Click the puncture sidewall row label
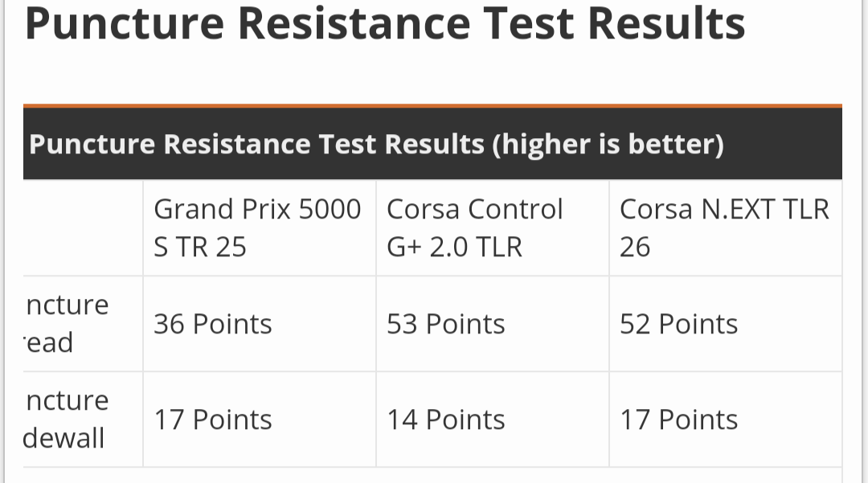 pos(66,420)
